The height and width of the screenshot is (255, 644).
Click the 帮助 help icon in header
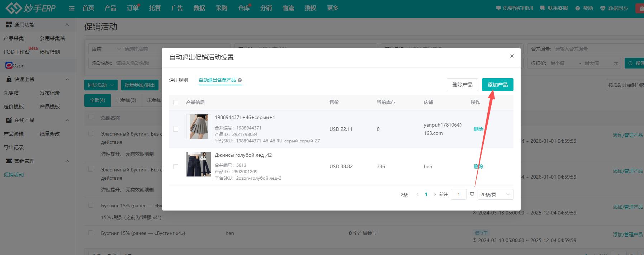tap(578, 8)
